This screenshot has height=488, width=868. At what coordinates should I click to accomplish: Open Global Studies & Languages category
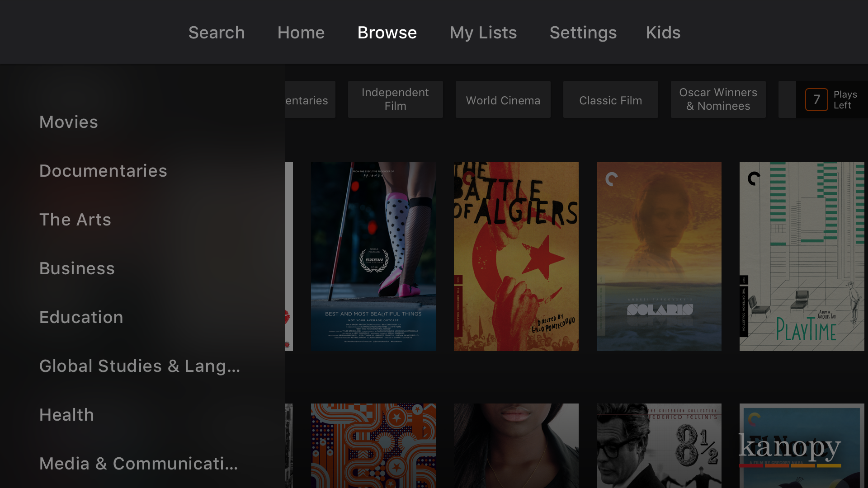click(139, 366)
